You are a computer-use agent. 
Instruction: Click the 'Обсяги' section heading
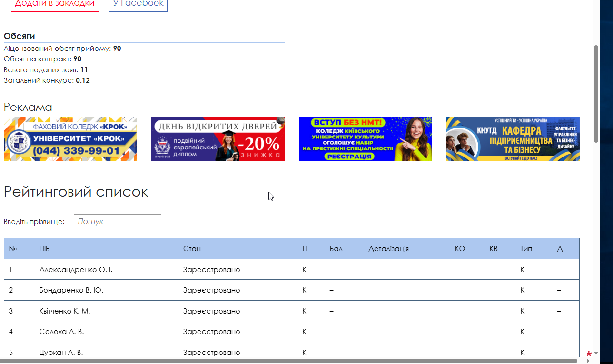19,36
